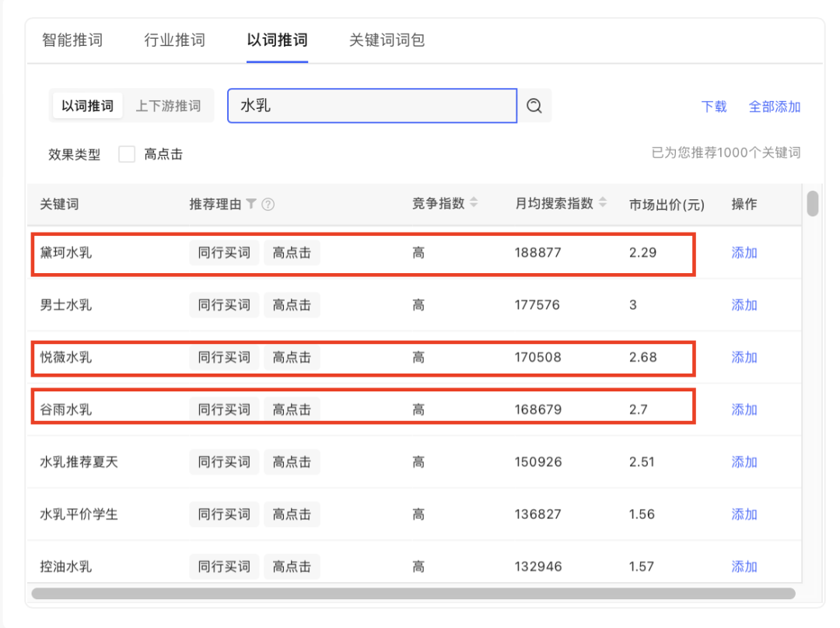Open the 行业推词 tab
Screen dimensions: 840x628
click(x=174, y=40)
